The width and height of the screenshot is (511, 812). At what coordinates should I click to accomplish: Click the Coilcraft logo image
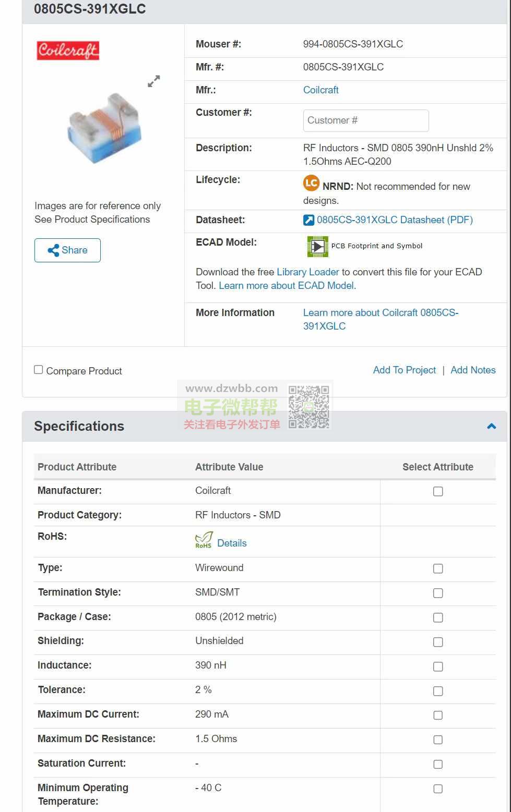(x=68, y=51)
